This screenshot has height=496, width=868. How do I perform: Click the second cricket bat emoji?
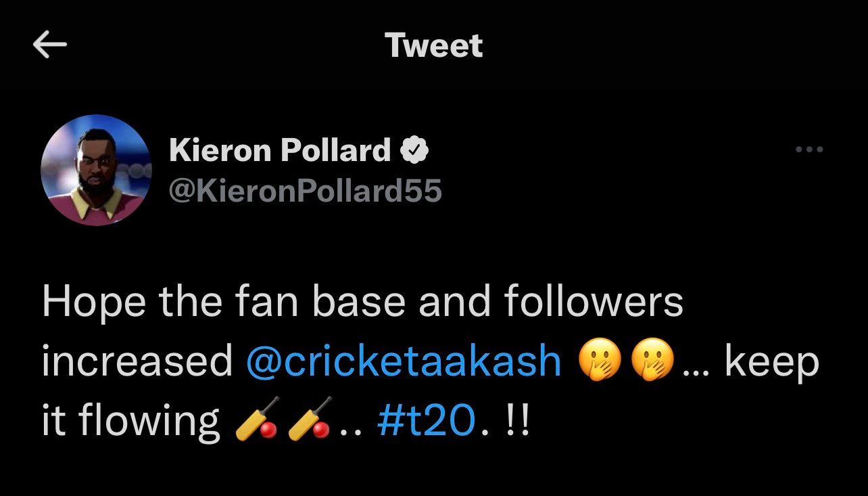coord(308,420)
